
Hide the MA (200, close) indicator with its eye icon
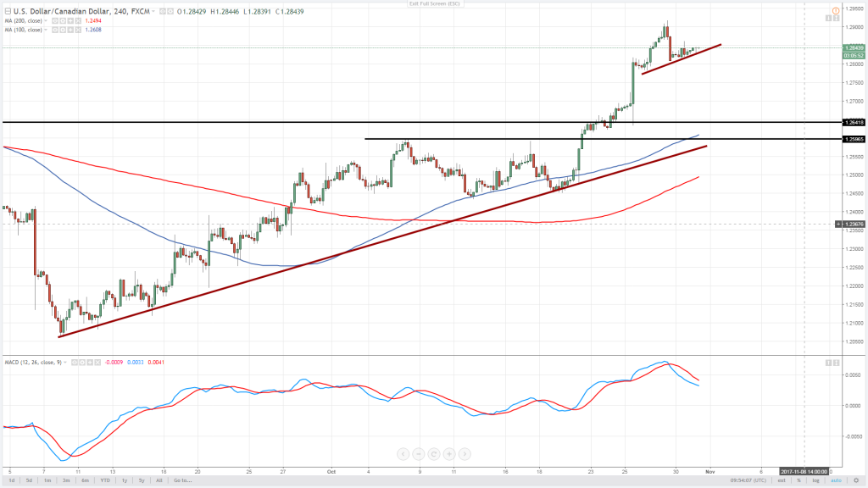[55, 21]
